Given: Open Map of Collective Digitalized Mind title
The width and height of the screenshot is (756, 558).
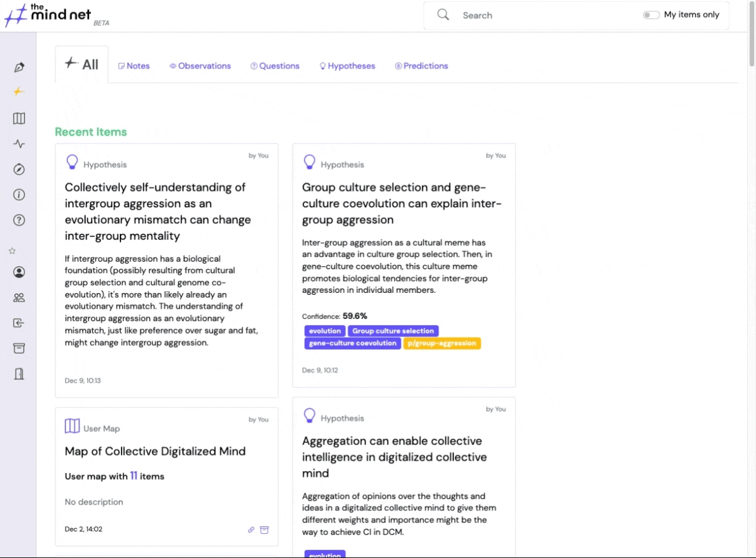Looking at the screenshot, I should click(x=155, y=451).
